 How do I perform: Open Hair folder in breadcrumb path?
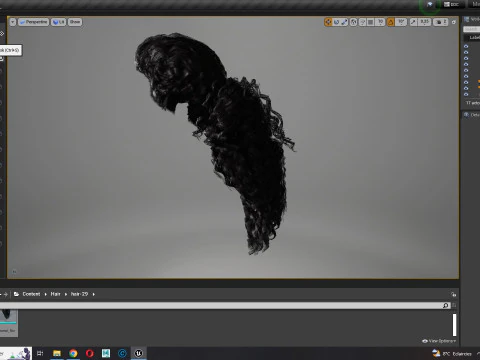point(55,294)
